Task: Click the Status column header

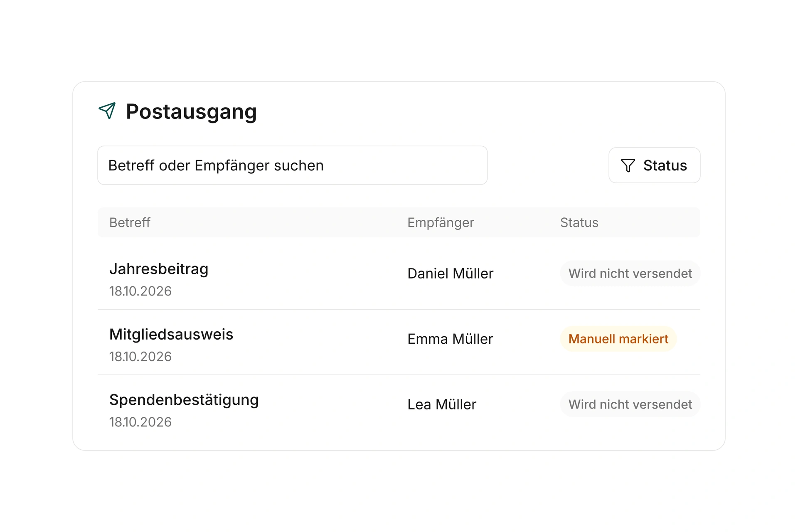Action: pyautogui.click(x=579, y=222)
